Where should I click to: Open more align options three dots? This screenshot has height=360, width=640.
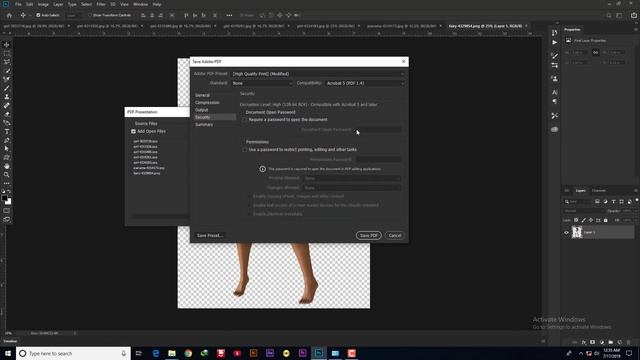pos(229,15)
